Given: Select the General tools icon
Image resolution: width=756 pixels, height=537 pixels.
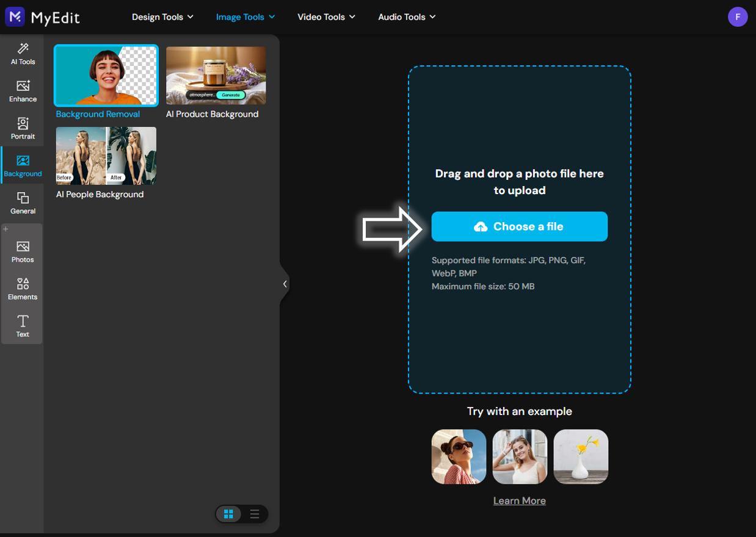Looking at the screenshot, I should tap(23, 203).
